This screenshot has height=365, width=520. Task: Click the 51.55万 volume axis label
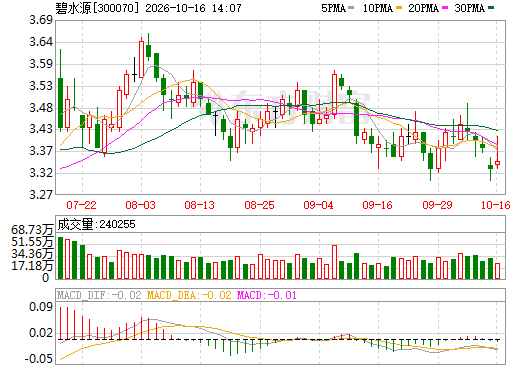tap(32, 242)
